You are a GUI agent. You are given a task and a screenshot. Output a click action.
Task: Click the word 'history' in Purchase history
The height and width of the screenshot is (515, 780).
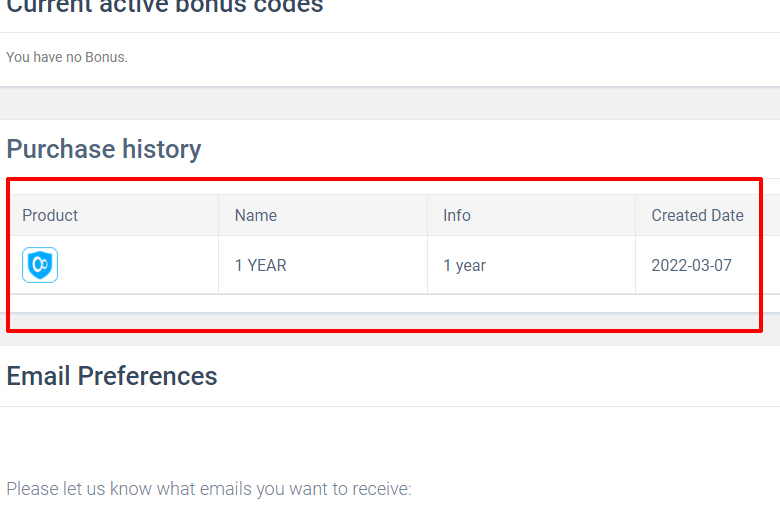tap(162, 149)
